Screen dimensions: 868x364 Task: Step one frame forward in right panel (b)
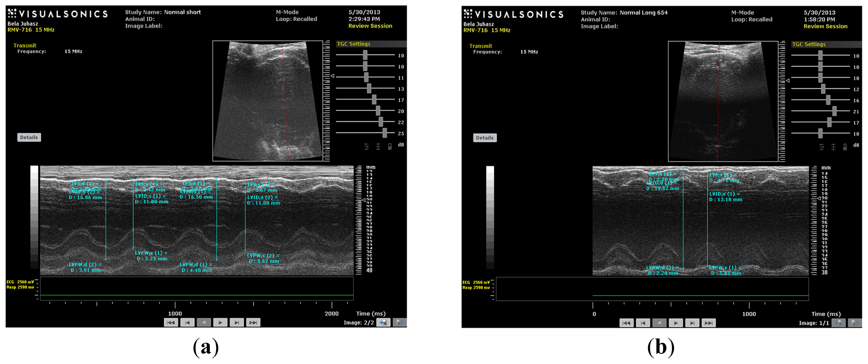click(692, 323)
